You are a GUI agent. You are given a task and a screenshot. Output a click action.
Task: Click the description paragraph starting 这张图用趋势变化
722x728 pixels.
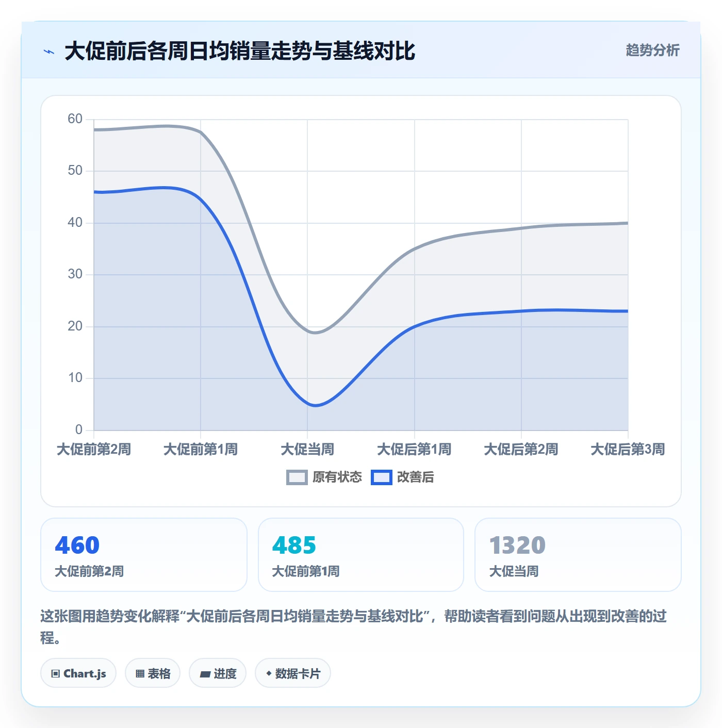pyautogui.click(x=354, y=626)
